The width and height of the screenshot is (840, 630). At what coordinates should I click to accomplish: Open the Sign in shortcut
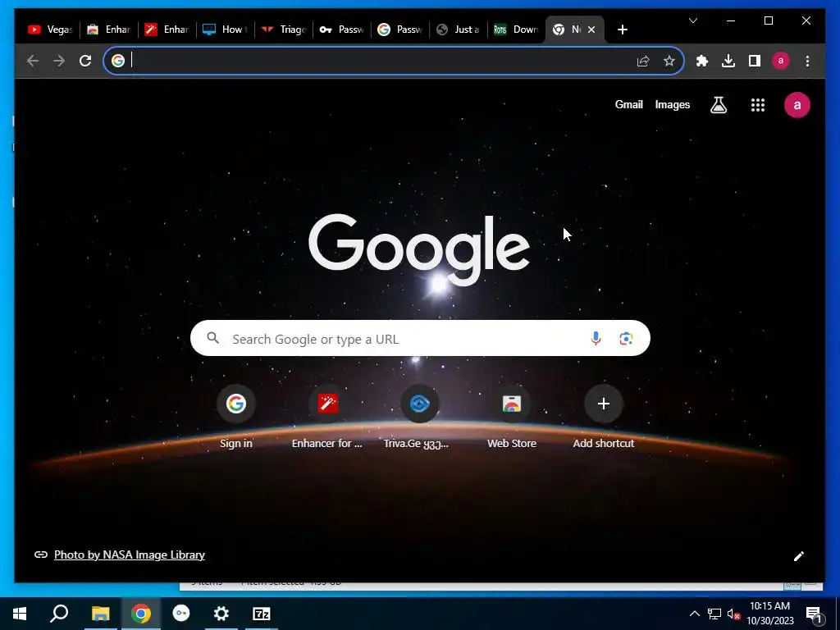235,418
